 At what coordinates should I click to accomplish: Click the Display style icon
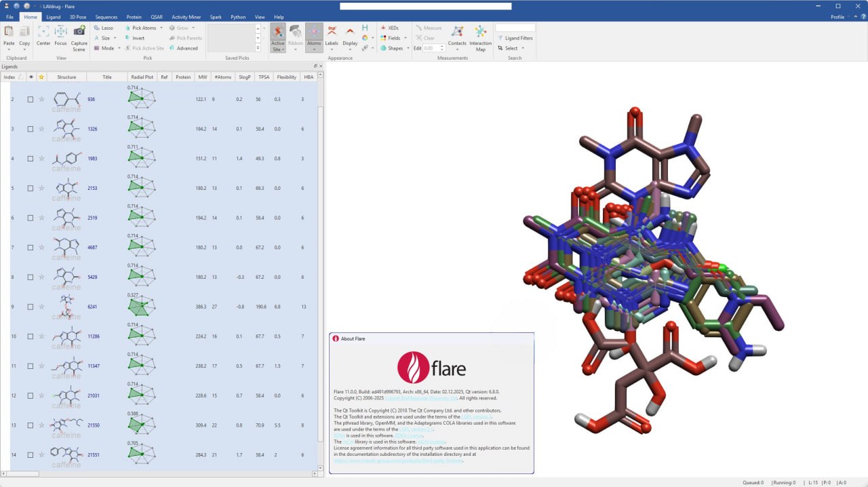350,31
